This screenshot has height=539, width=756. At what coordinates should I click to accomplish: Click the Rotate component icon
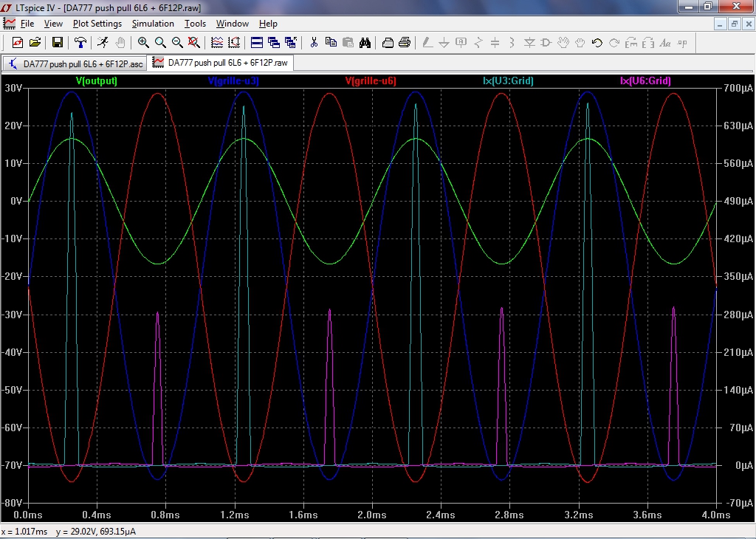click(x=630, y=43)
